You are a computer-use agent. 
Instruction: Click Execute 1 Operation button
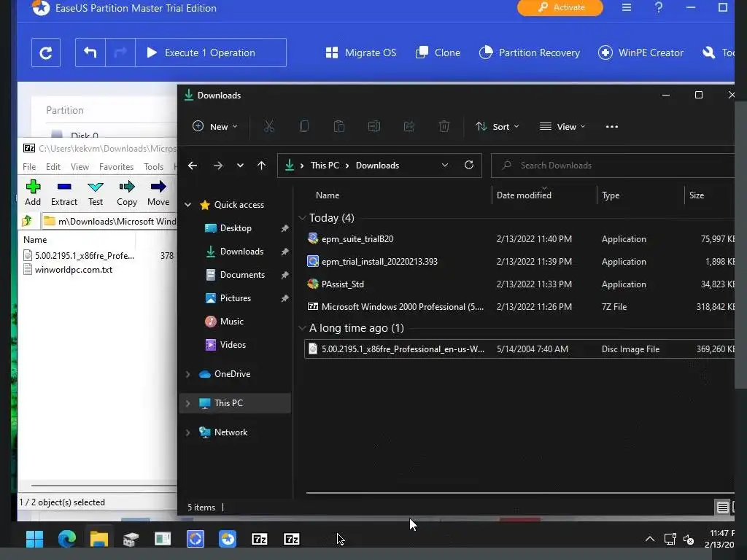211,52
